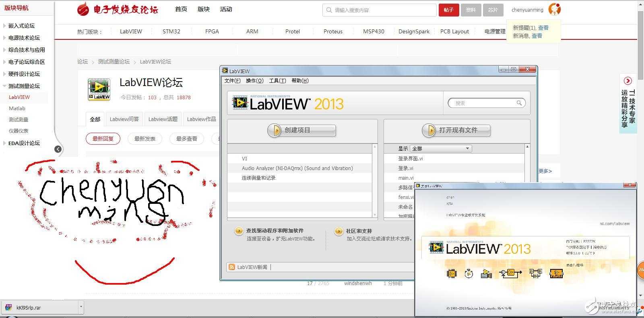Image resolution: width=644 pixels, height=318 pixels.
Task: Click the arrow icon beside 社区和支持
Action: tap(339, 231)
